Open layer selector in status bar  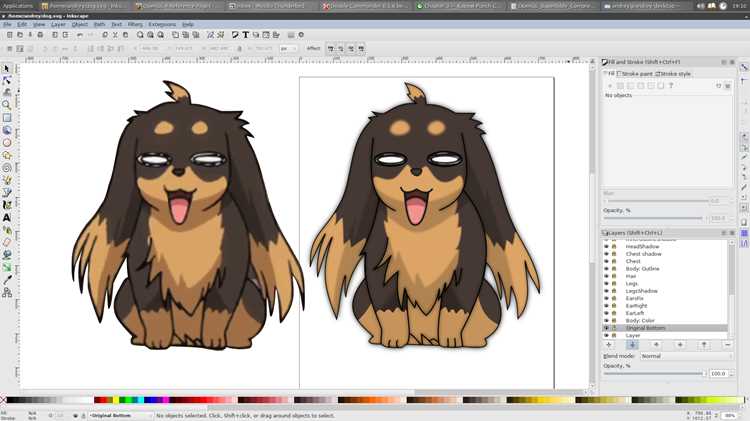coord(120,416)
